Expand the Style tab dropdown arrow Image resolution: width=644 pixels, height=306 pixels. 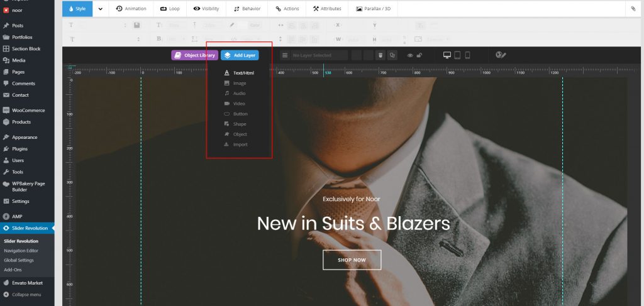[101, 9]
